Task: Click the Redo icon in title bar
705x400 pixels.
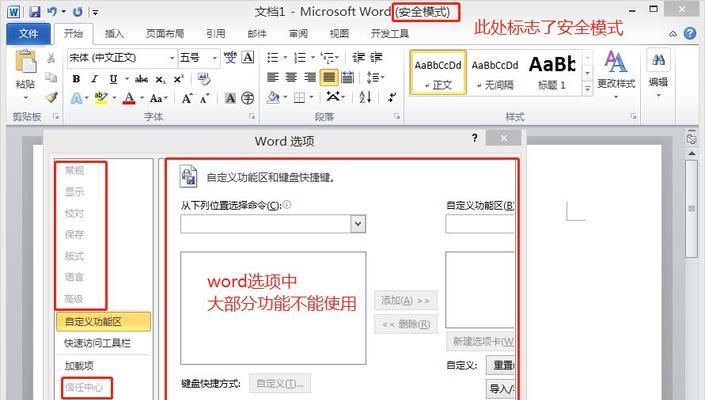Action: pos(78,12)
